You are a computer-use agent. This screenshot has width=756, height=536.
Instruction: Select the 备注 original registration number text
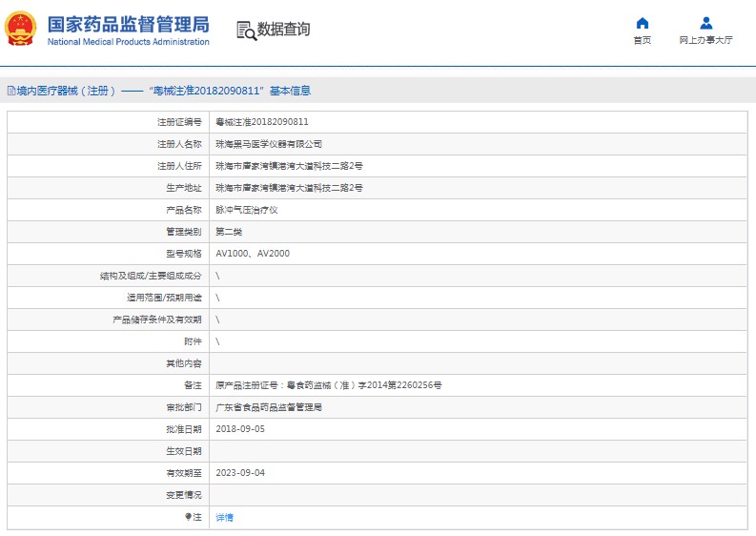point(328,385)
